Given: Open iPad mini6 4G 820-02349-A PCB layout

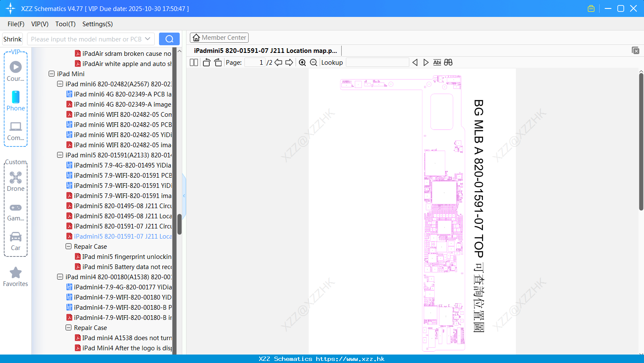Looking at the screenshot, I should [118, 94].
